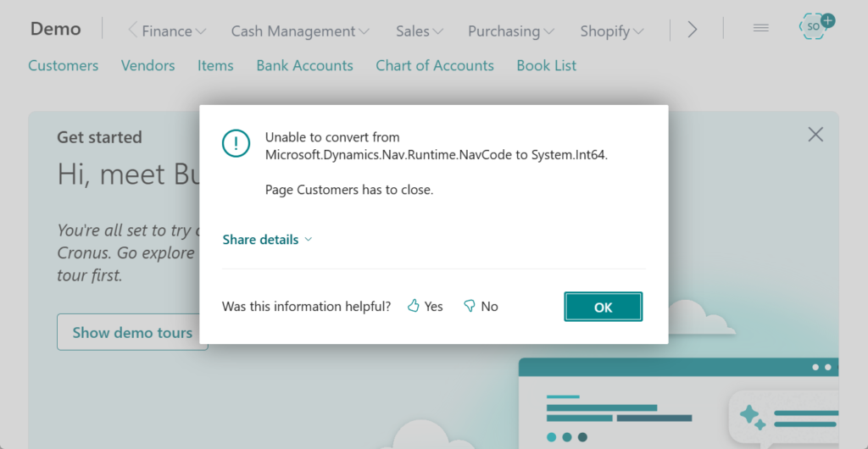This screenshot has width=868, height=449.
Task: Open the Customers link
Action: pos(63,65)
